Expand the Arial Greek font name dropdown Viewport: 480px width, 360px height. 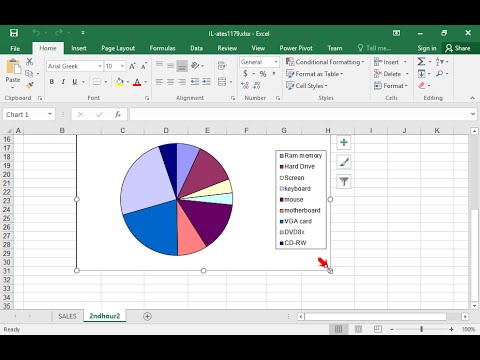coord(100,66)
